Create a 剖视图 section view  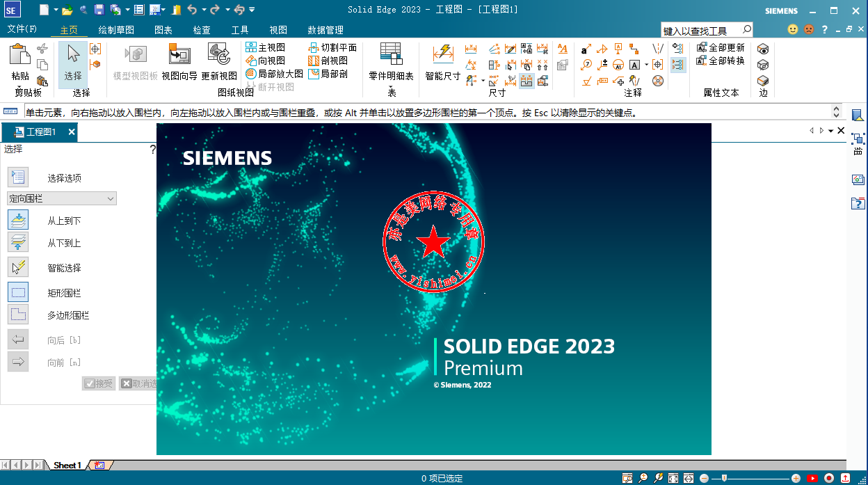(328, 61)
